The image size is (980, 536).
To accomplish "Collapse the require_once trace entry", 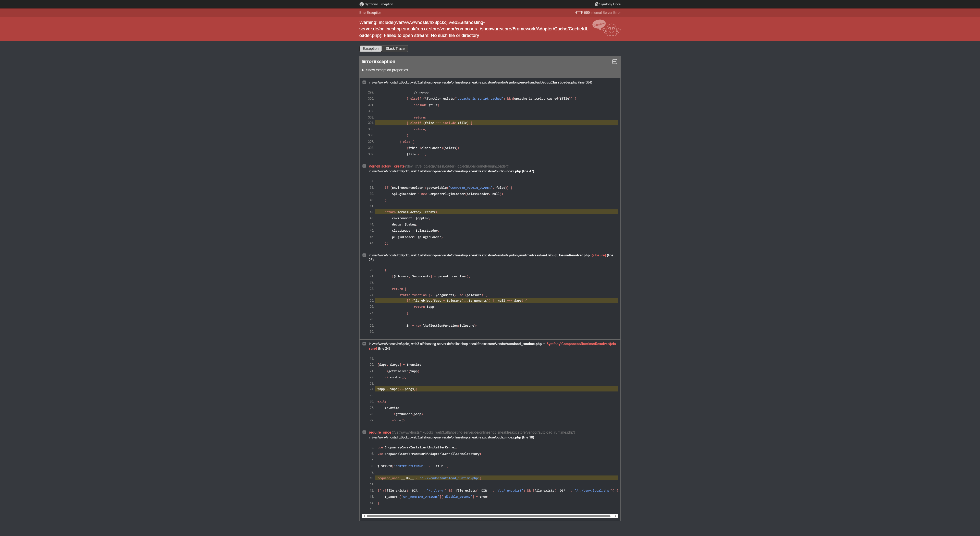I will 364,432.
